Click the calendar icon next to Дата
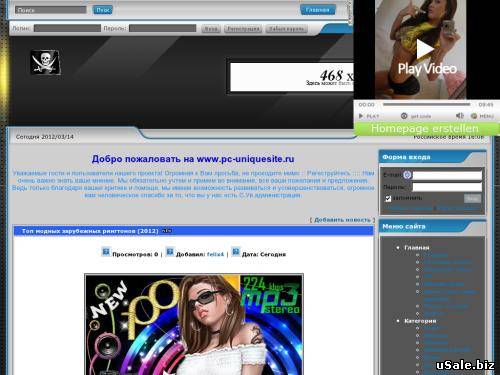This screenshot has width=500, height=375. 236,252
